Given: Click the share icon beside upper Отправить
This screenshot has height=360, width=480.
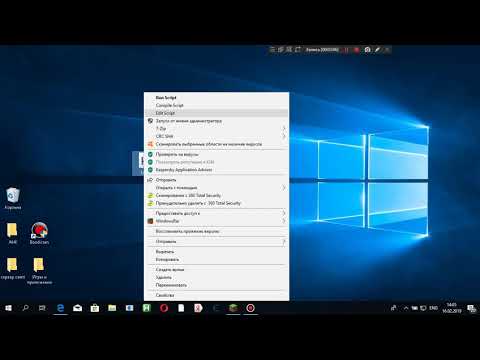Looking at the screenshot, I should pos(150,180).
